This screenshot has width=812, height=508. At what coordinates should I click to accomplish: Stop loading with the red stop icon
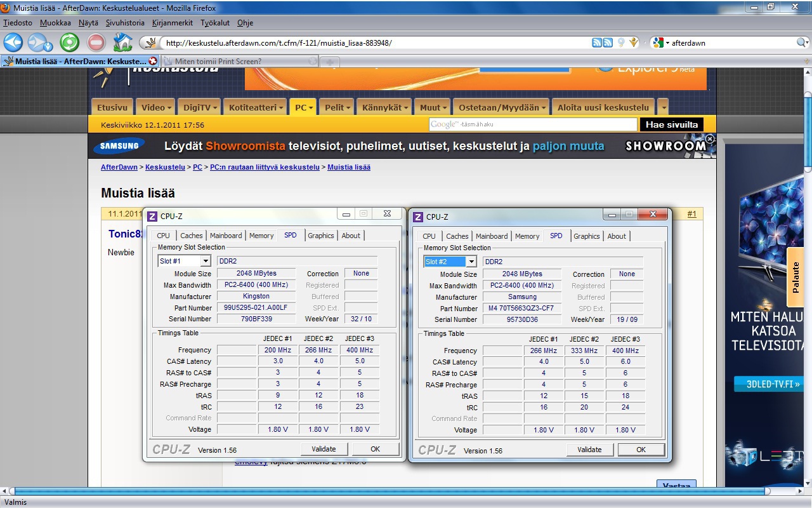(96, 43)
